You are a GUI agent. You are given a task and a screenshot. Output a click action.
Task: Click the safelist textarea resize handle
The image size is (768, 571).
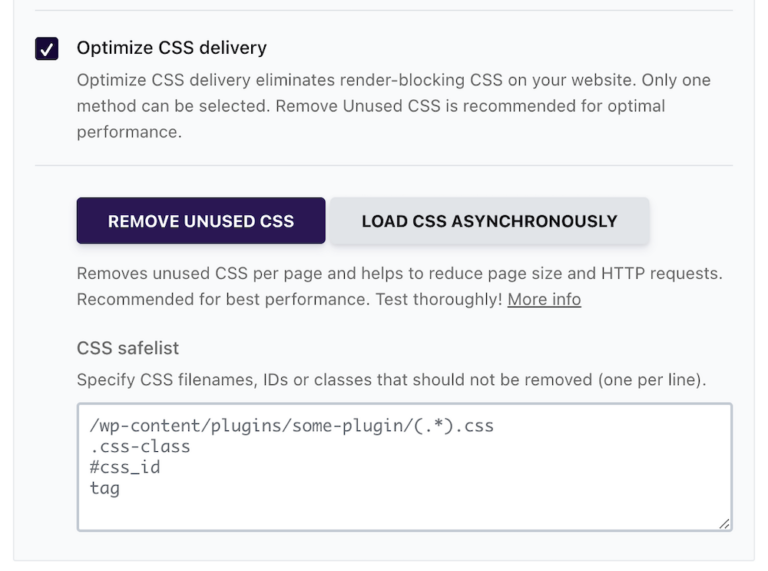click(724, 523)
